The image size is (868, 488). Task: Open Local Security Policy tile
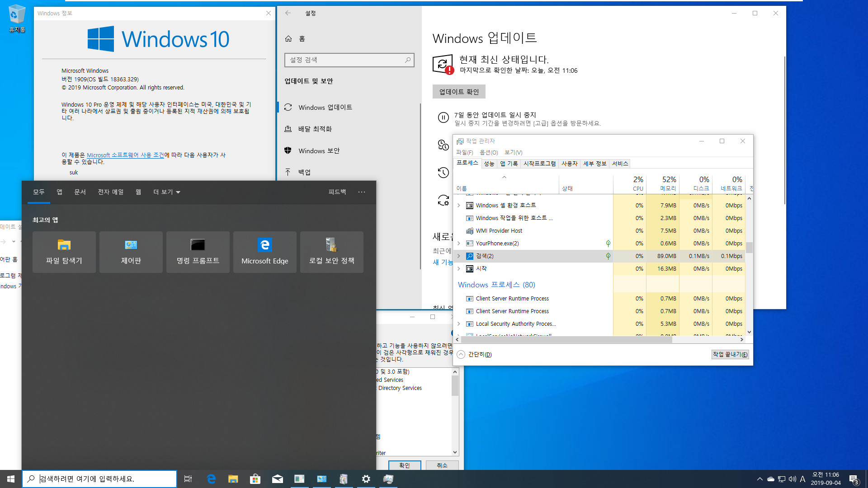(332, 252)
